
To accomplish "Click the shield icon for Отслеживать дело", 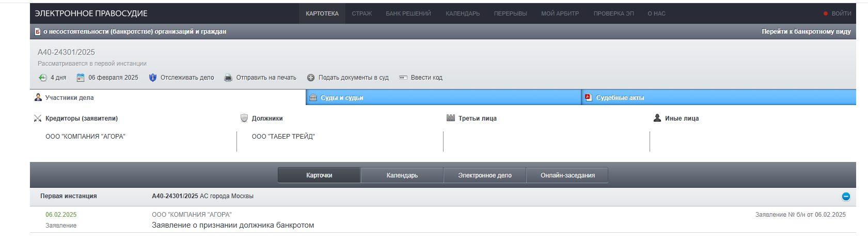I will 152,78.
